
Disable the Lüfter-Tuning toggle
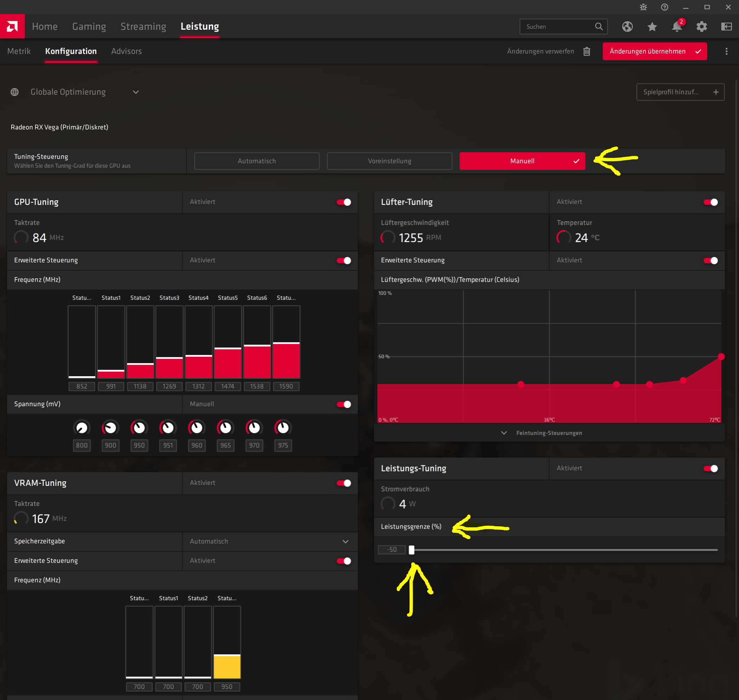coord(711,202)
